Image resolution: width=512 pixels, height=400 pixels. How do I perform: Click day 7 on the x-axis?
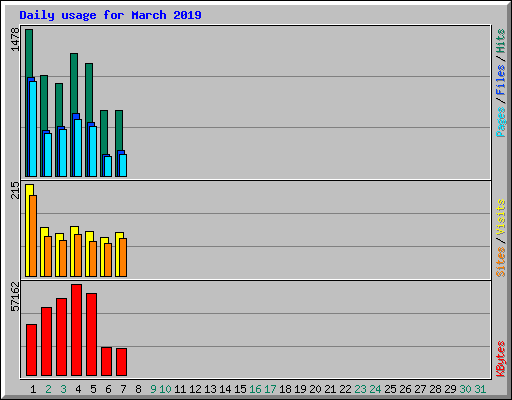coord(123,389)
